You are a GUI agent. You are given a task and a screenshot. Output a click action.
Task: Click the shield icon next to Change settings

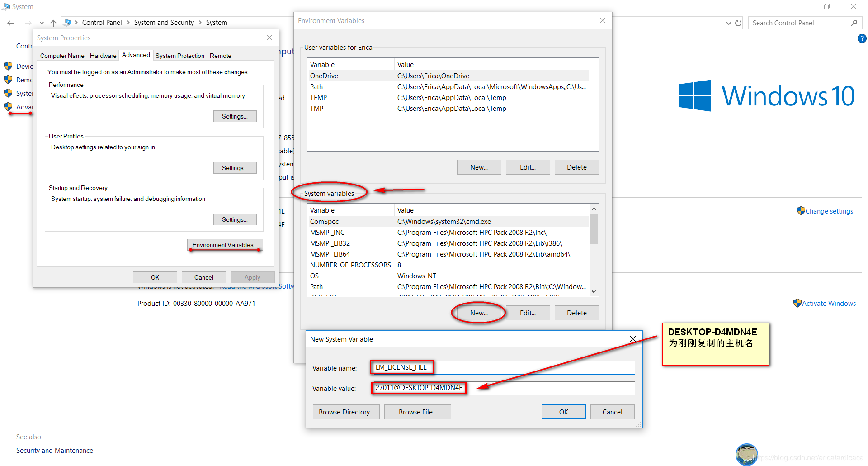(x=801, y=211)
